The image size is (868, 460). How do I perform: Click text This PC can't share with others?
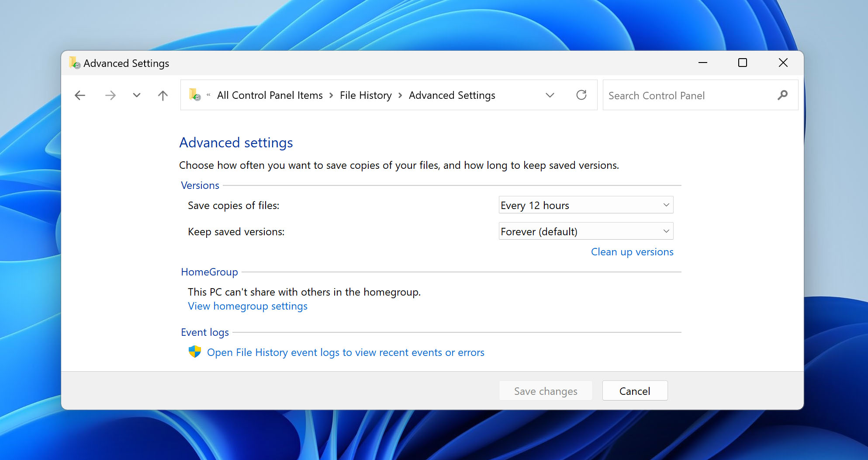(x=304, y=292)
